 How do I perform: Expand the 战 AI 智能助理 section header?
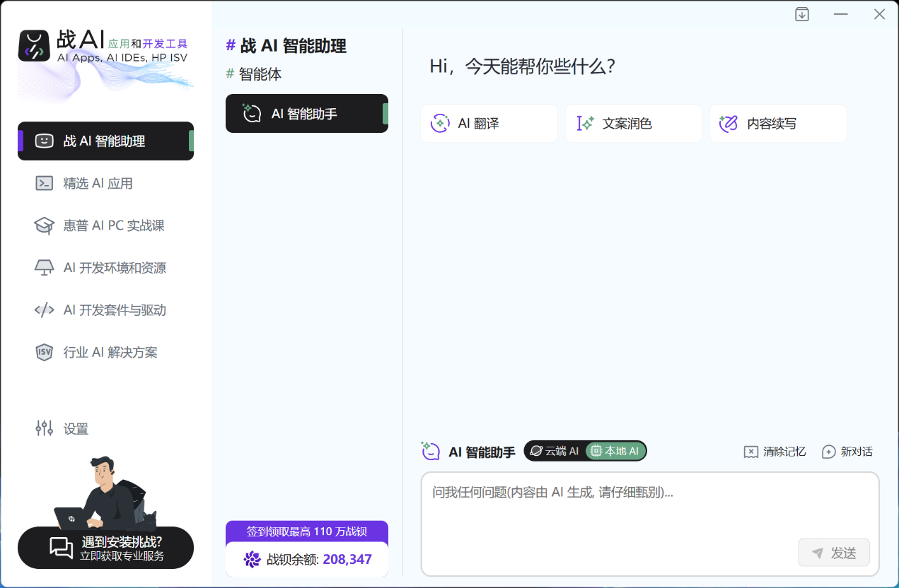tap(286, 45)
